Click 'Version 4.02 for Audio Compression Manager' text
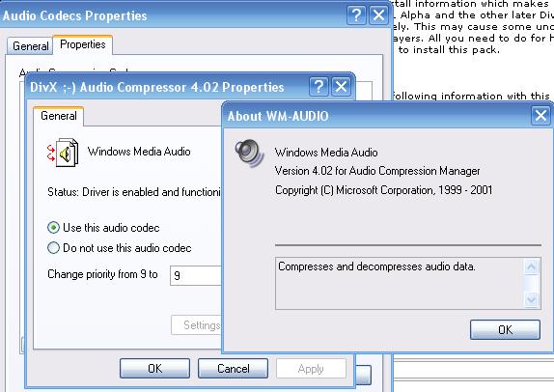The width and height of the screenshot is (554, 392). click(377, 171)
